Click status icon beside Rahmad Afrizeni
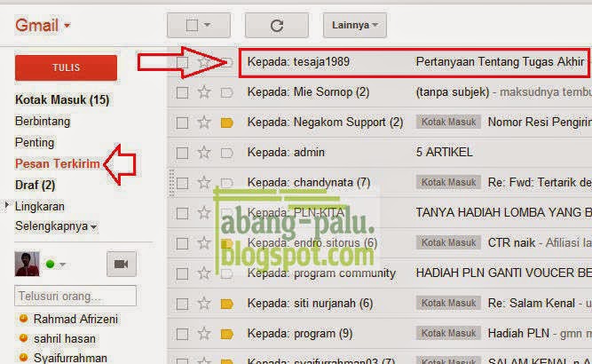 [23, 319]
